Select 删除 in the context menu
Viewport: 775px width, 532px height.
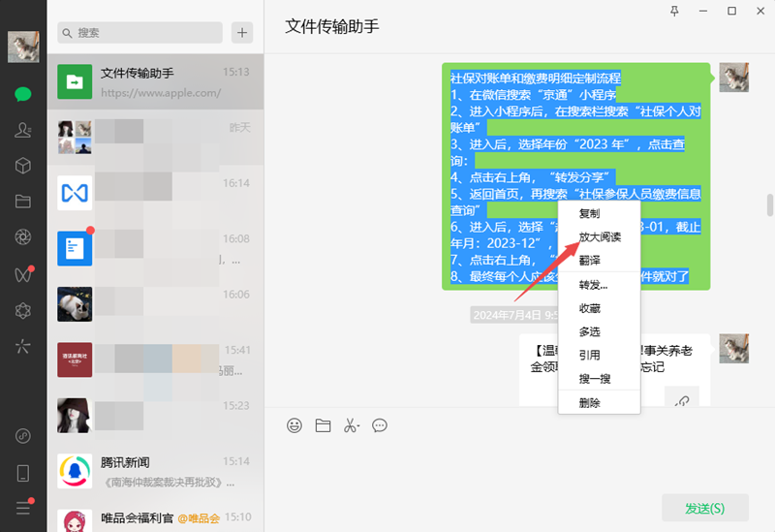pos(589,402)
